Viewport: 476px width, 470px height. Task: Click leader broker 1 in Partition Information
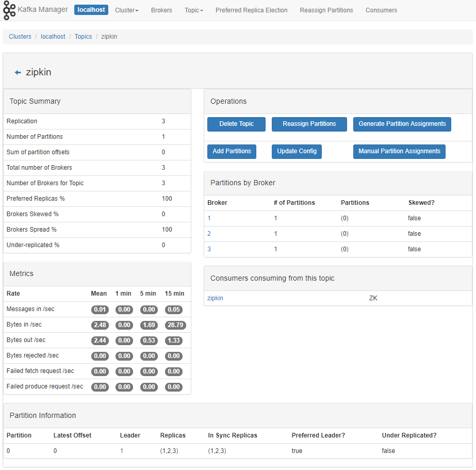(122, 451)
